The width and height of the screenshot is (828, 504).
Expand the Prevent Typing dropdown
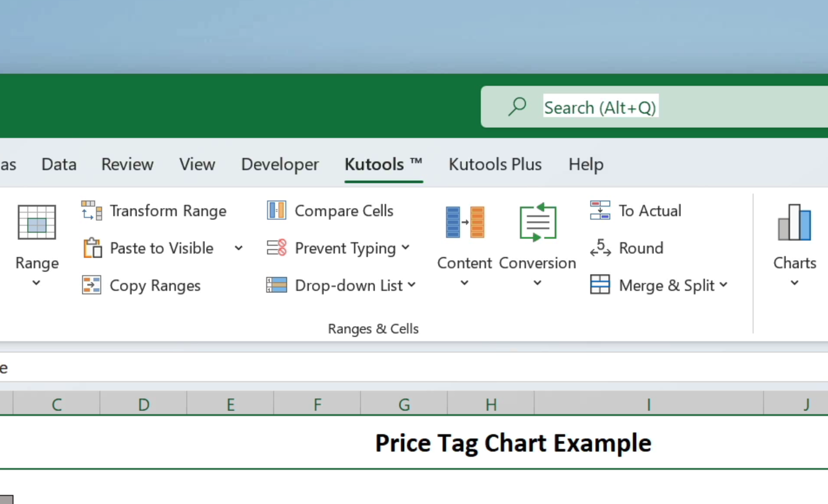point(406,248)
